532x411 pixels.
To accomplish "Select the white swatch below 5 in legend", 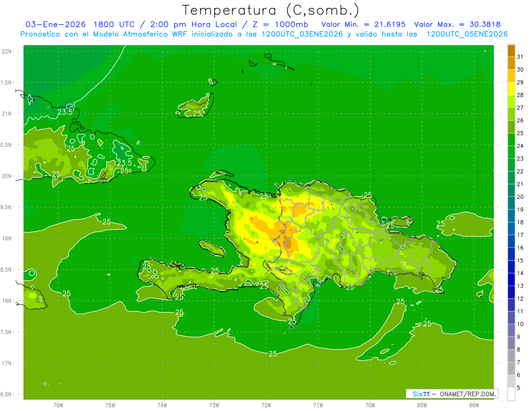I will 511,394.
